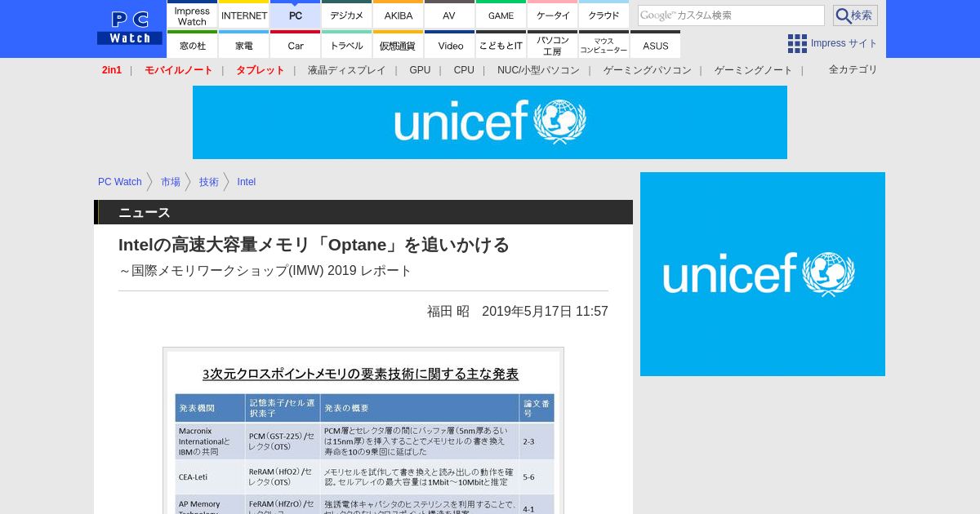The height and width of the screenshot is (514, 980).
Task: Click the PC Watch breadcrumb link
Action: point(120,182)
